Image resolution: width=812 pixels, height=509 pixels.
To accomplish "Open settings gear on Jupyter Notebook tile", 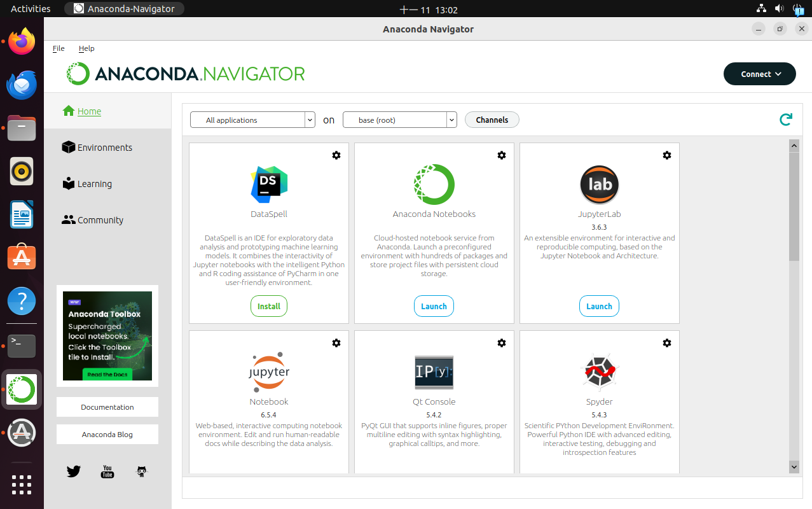I will (336, 343).
